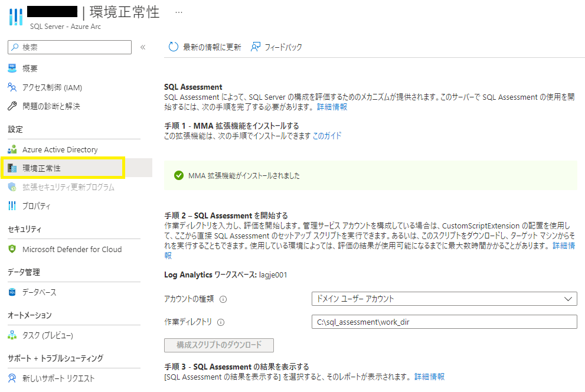The image size is (585, 392).
Task: Click 手順 1 - MMA 拡張機能をインストールする heading
Action: (231, 126)
